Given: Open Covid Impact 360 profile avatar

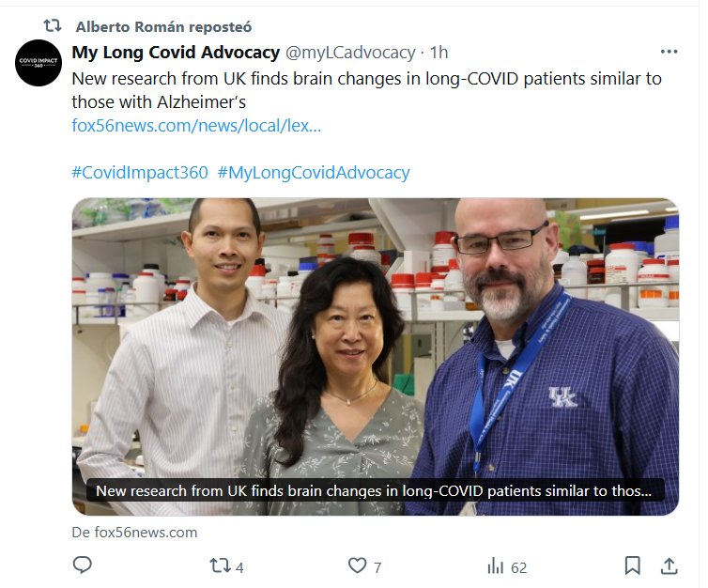Looking at the screenshot, I should coord(38,63).
